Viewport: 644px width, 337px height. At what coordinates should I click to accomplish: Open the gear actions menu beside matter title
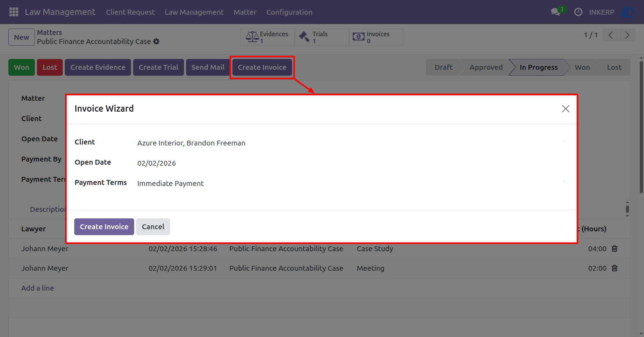[x=156, y=42]
